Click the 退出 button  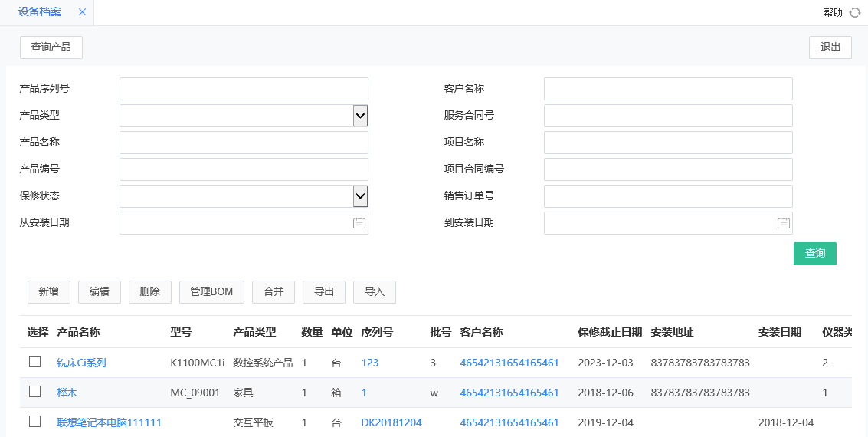[830, 47]
